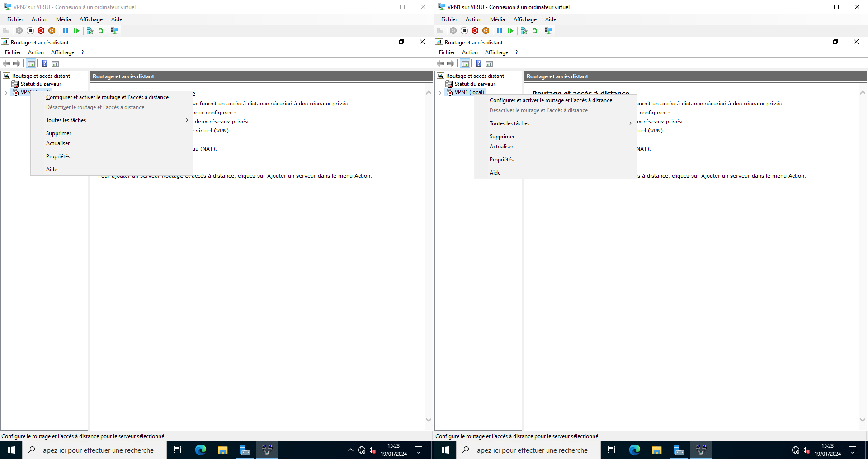Select Statut du serveur in VPN1 tree
The width and height of the screenshot is (868, 459).
click(475, 84)
